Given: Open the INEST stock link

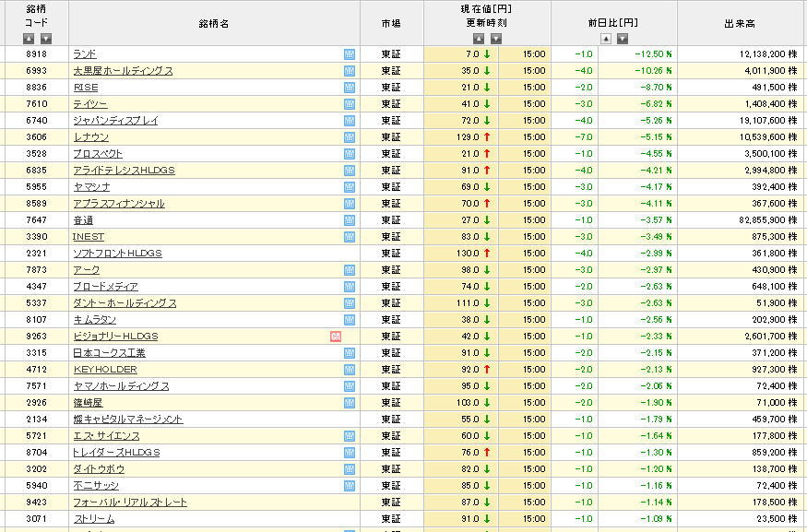Looking at the screenshot, I should coord(89,237).
